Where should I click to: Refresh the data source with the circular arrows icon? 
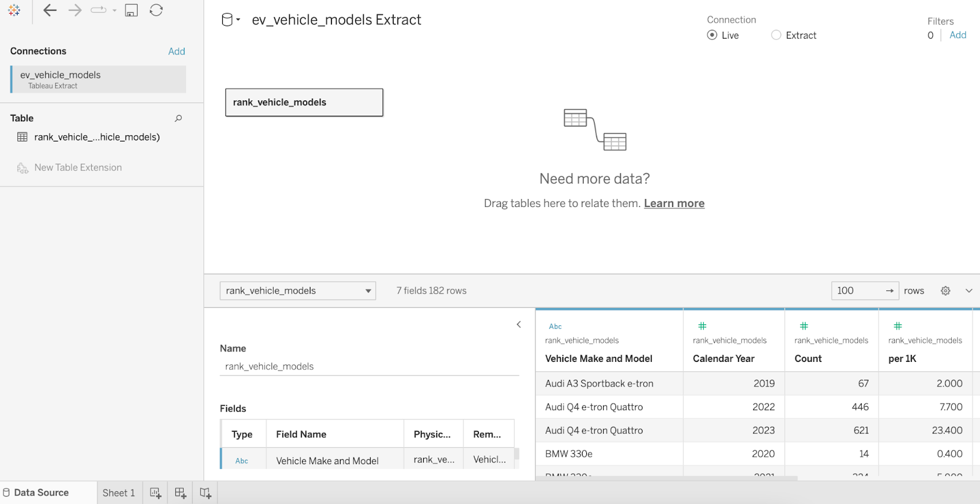coord(156,10)
